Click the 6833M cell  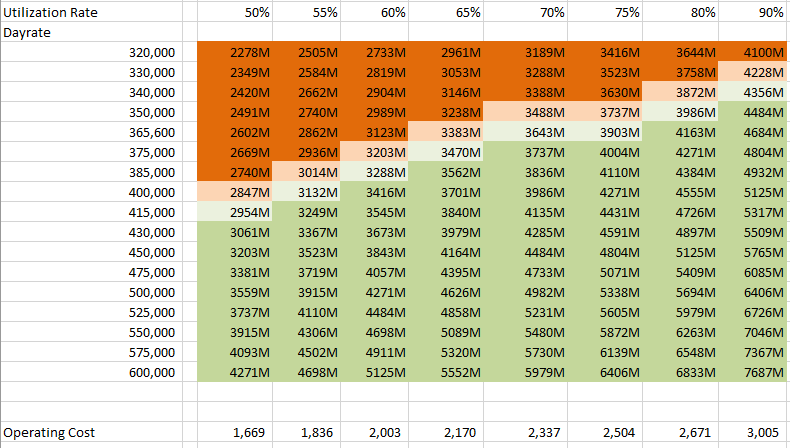point(681,372)
